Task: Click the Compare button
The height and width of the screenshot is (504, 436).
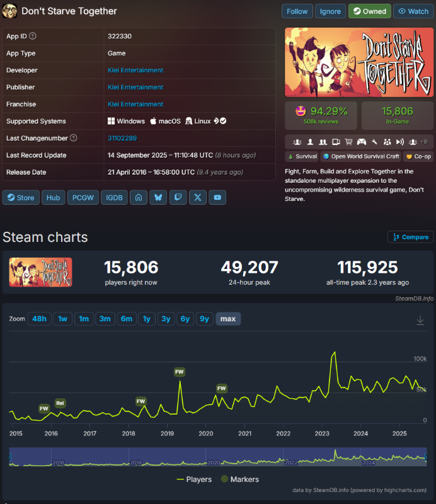Action: pos(410,237)
